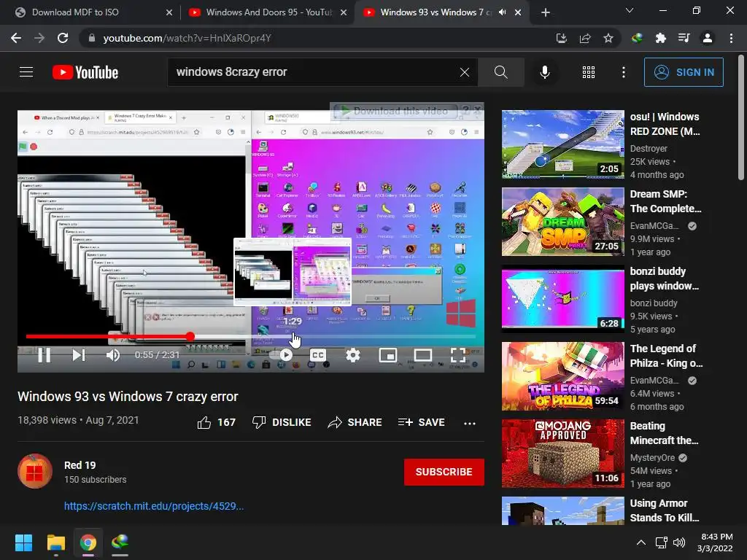Open the Windows Start menu
Screen dimensions: 747x560
coord(23,542)
